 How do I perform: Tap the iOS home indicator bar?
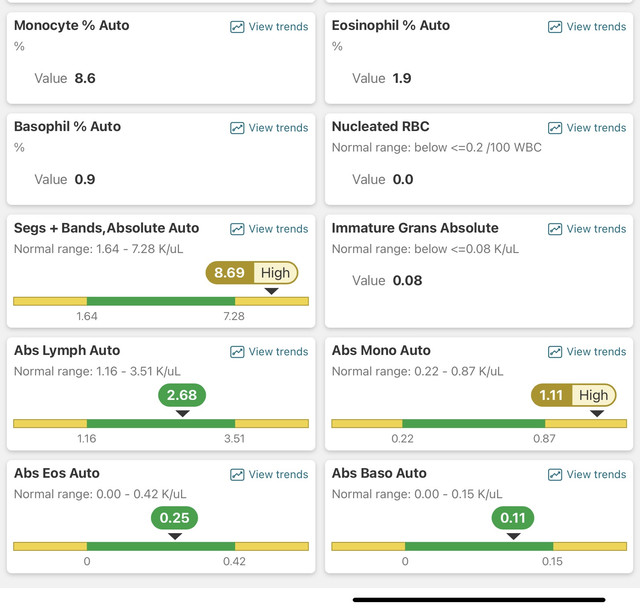(479, 600)
